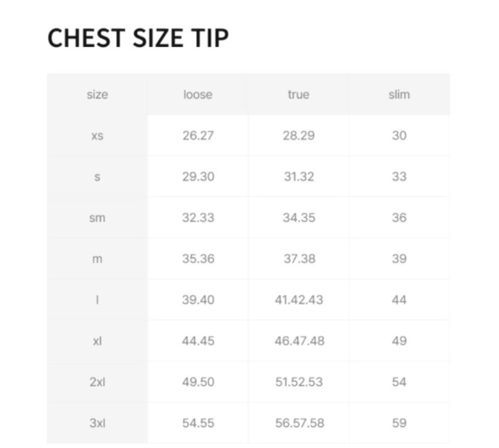
Task: Click loose value 54.55 for 3xl
Action: click(x=198, y=423)
